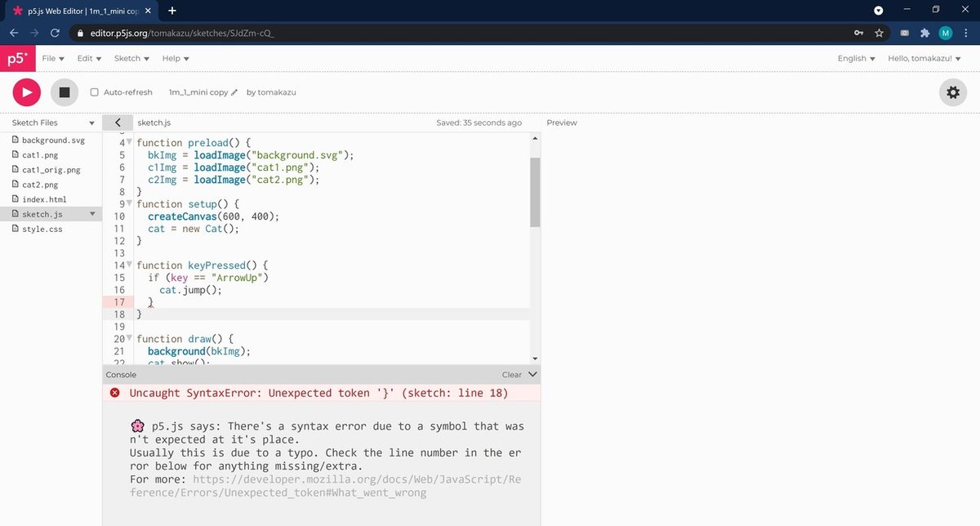Fold the setup function at line 9
The image size is (980, 526).
pyautogui.click(x=129, y=203)
